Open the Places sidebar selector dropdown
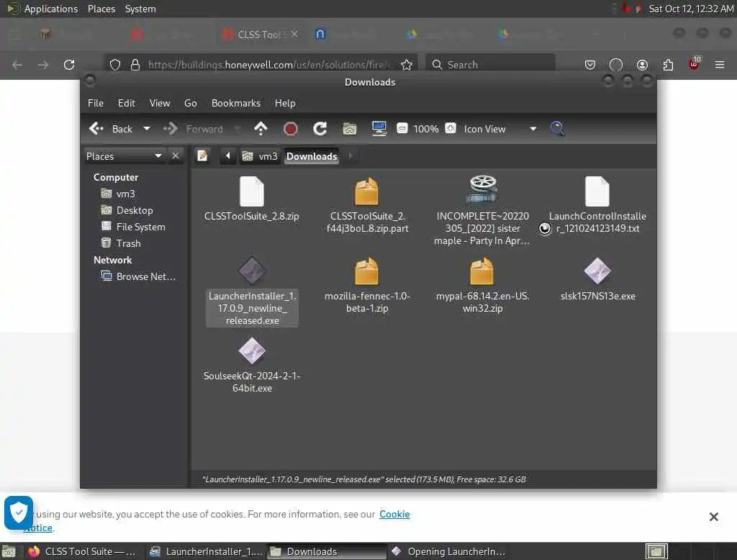Viewport: 737px width, 560px height. coord(124,156)
